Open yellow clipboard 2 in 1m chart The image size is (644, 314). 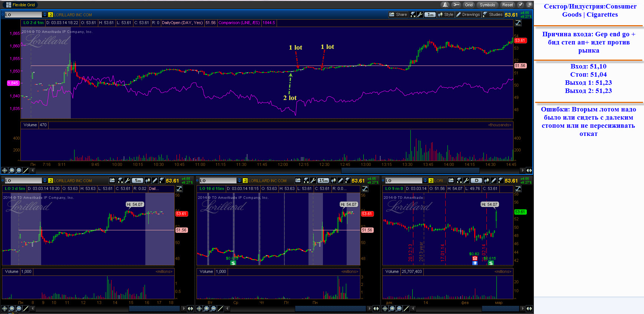[x=50, y=14]
